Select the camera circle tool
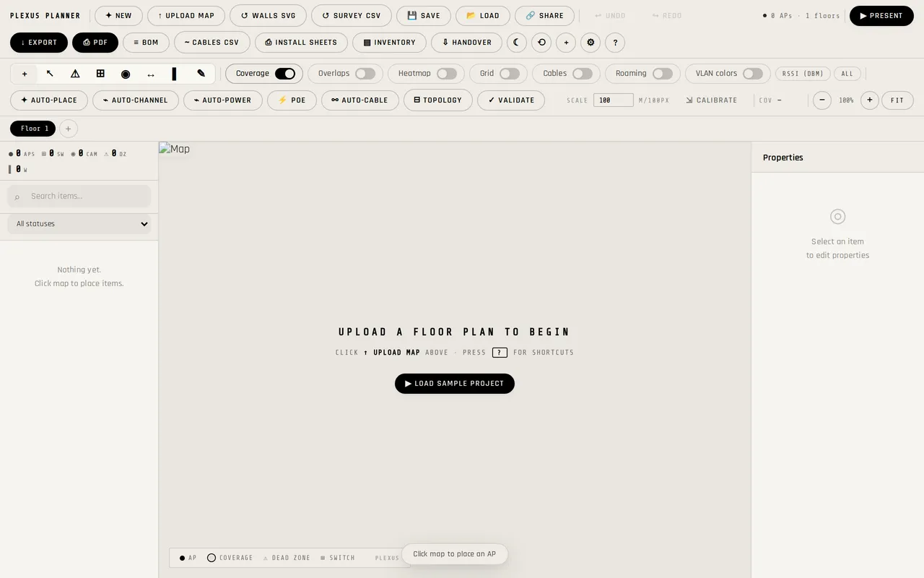 126,74
